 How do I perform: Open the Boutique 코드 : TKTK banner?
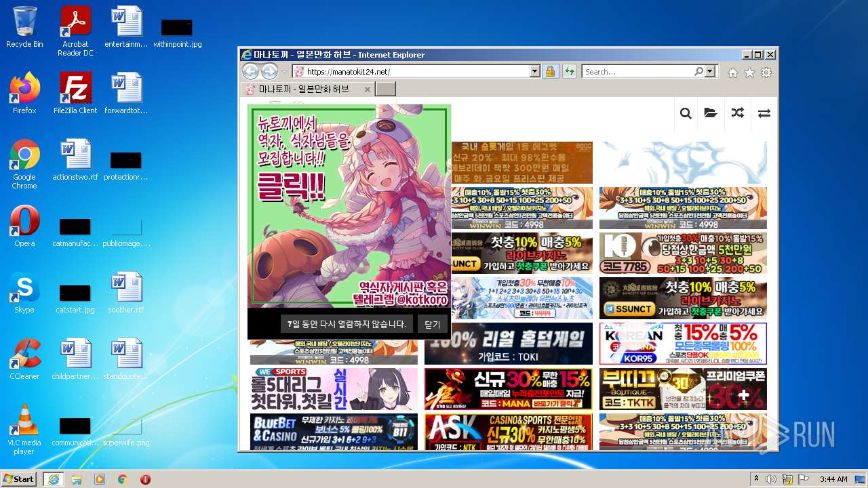pos(683,389)
